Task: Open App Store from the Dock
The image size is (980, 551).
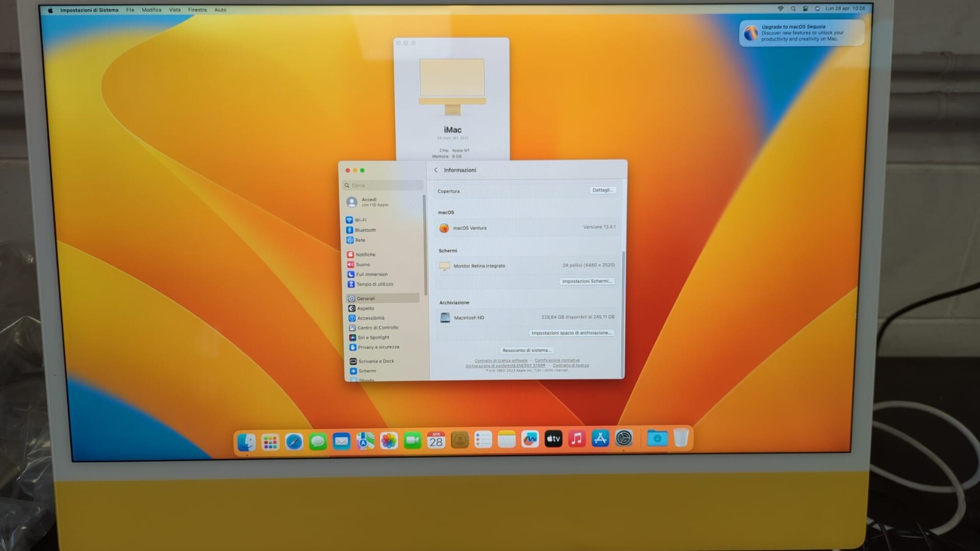Action: [600, 438]
